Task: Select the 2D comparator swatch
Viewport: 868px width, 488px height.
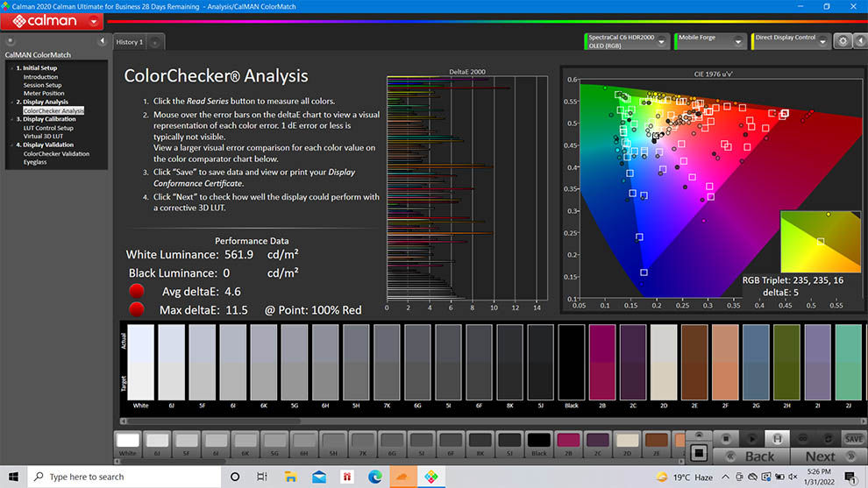Action: tap(664, 362)
